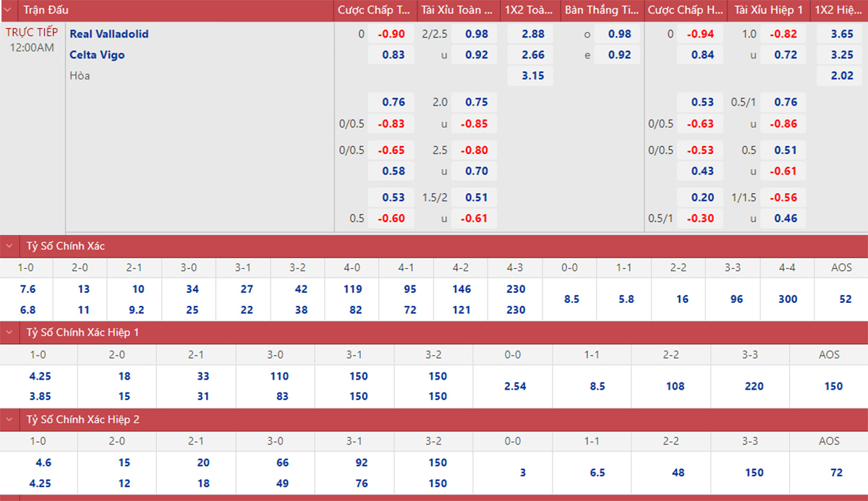The width and height of the screenshot is (868, 501).
Task: Click the Tài Xỉu Hiệp 1 column header
Action: click(x=768, y=10)
